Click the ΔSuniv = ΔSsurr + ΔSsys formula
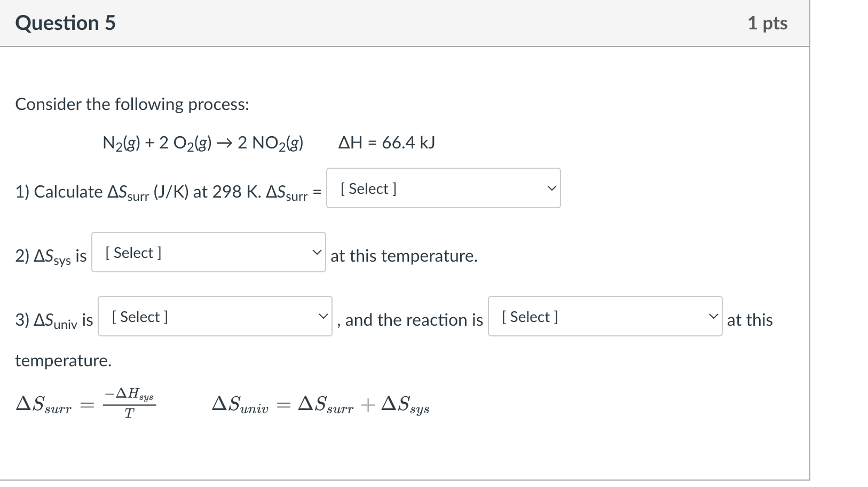The image size is (868, 487). (x=320, y=405)
